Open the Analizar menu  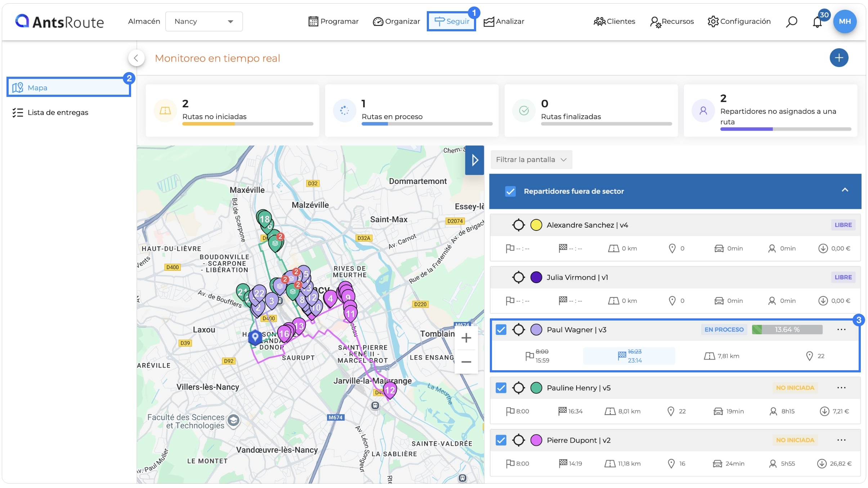pos(504,22)
